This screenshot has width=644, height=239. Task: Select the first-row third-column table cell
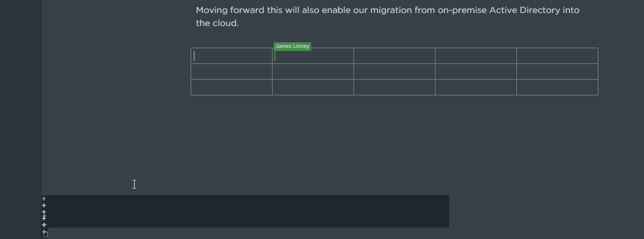click(x=394, y=56)
